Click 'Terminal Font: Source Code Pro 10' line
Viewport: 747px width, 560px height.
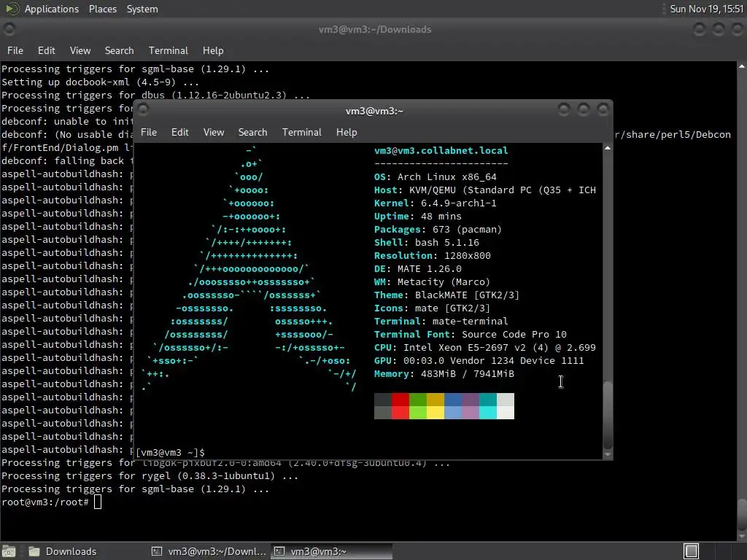click(x=471, y=334)
